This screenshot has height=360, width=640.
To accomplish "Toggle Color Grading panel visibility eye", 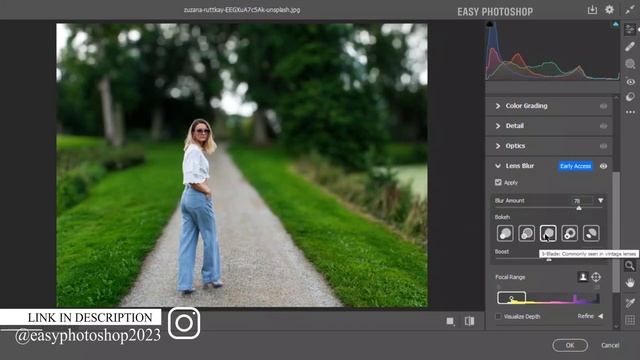I will tap(603, 106).
